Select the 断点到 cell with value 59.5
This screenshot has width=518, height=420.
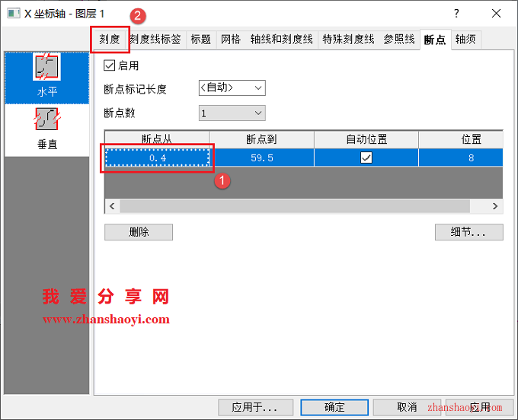[261, 157]
